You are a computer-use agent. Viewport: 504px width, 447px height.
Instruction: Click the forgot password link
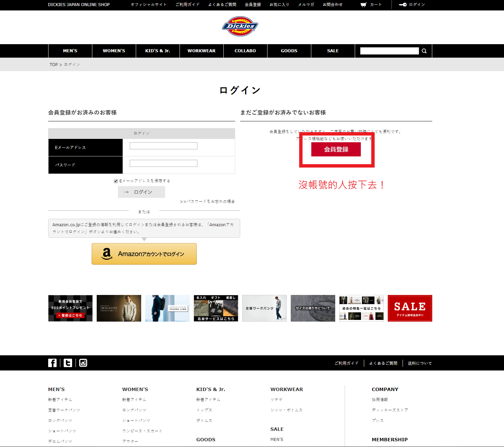[x=207, y=202]
